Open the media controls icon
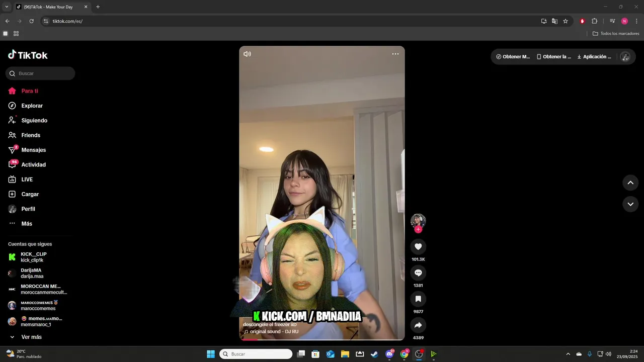The width and height of the screenshot is (644, 362). pos(612,21)
